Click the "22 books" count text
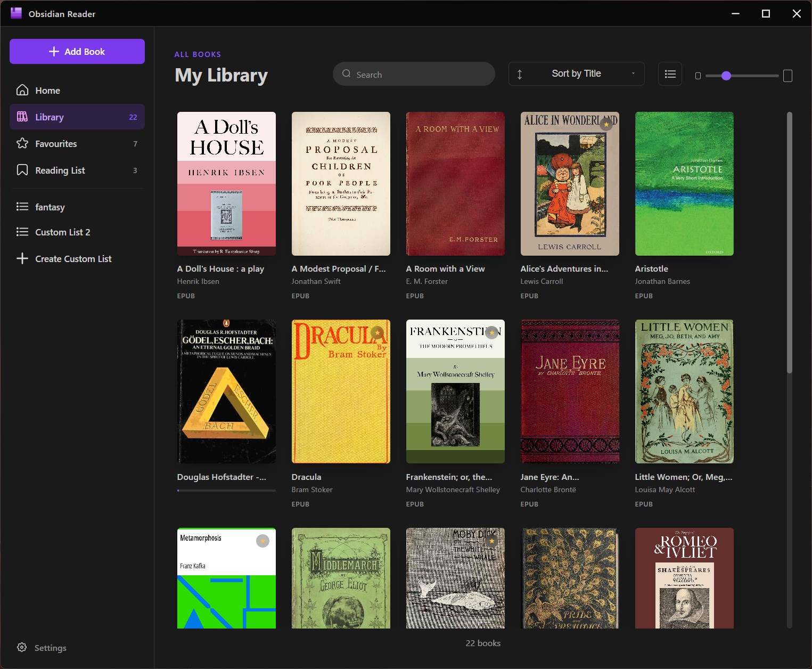This screenshot has width=812, height=669. click(483, 643)
